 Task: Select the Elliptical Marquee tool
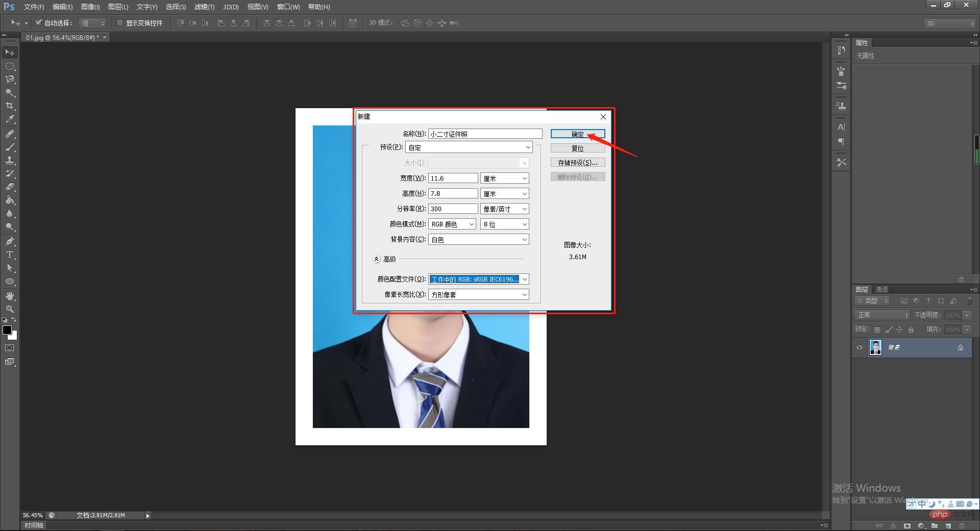10,66
